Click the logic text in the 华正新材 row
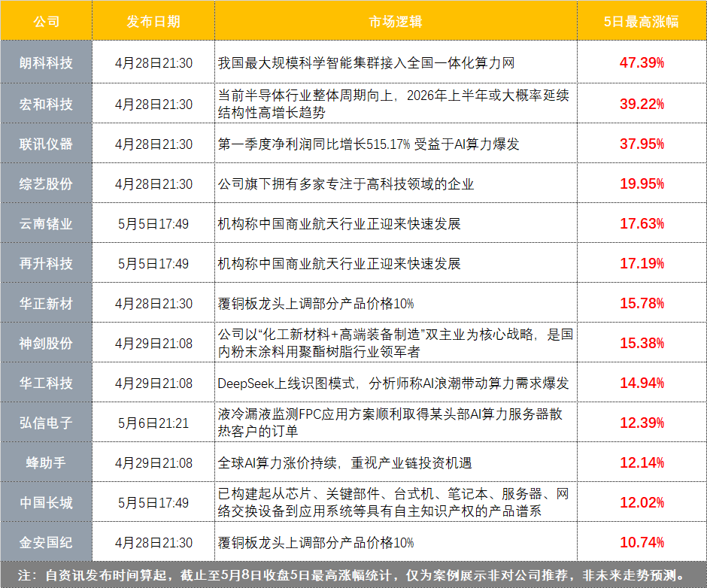This screenshot has width=707, height=588. point(316,304)
